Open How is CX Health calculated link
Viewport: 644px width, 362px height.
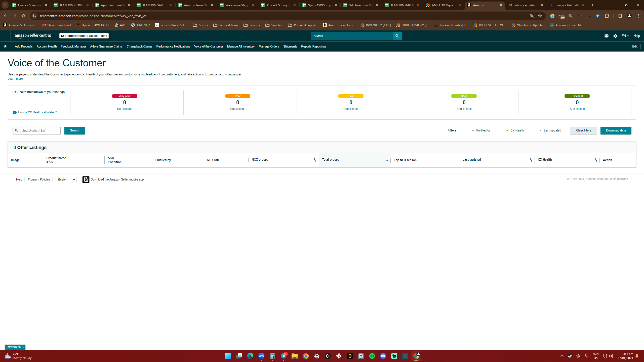(37, 112)
